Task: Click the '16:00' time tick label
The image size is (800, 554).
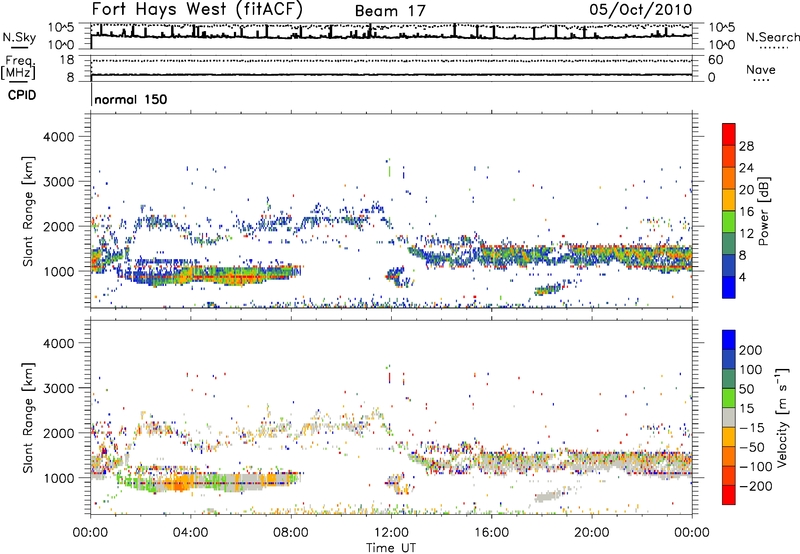Action: click(x=491, y=533)
